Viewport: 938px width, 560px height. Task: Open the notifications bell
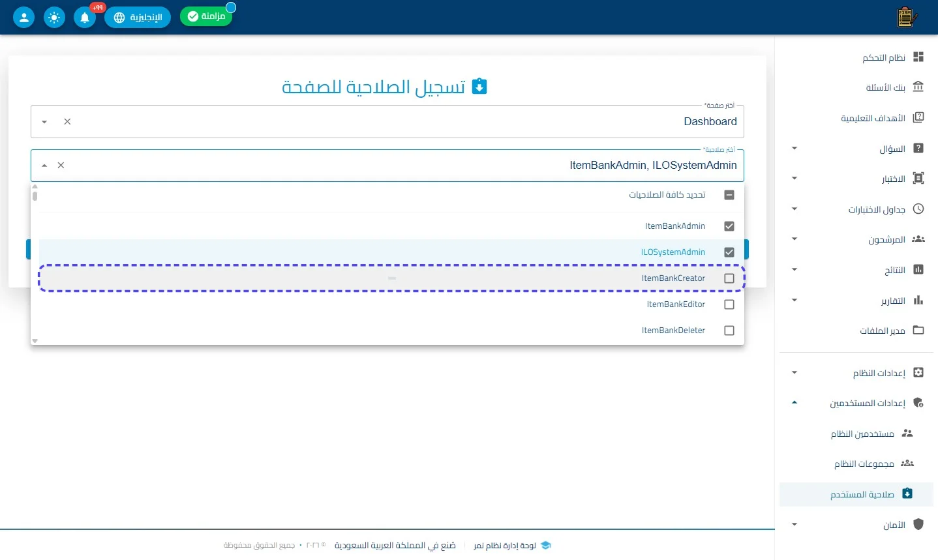[85, 17]
